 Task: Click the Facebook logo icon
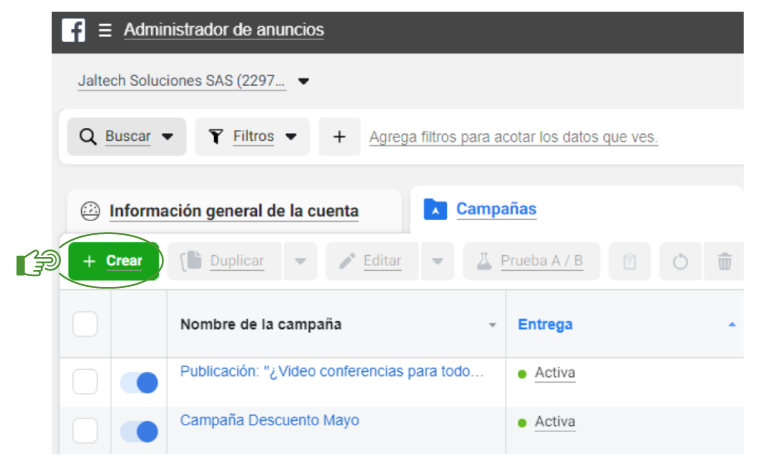[73, 30]
